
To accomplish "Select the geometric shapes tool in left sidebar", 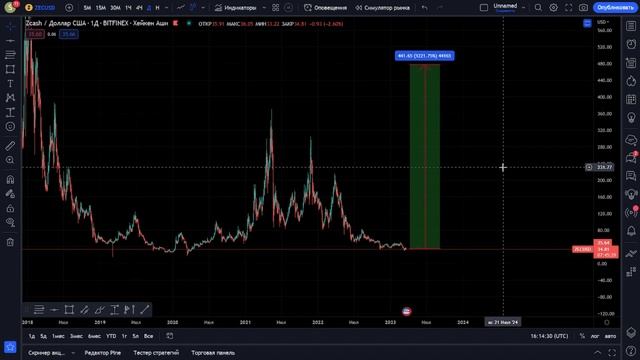I will coord(10,69).
